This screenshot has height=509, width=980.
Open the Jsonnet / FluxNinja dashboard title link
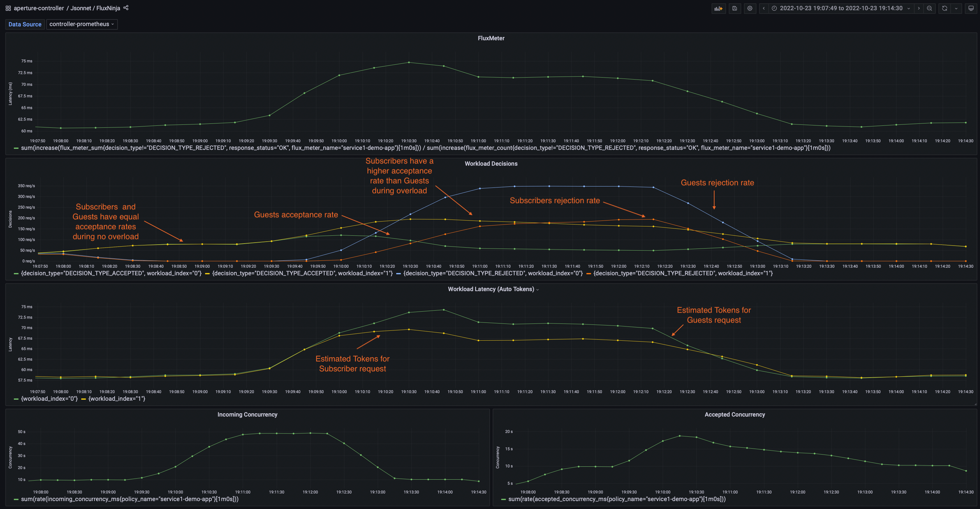tap(95, 8)
